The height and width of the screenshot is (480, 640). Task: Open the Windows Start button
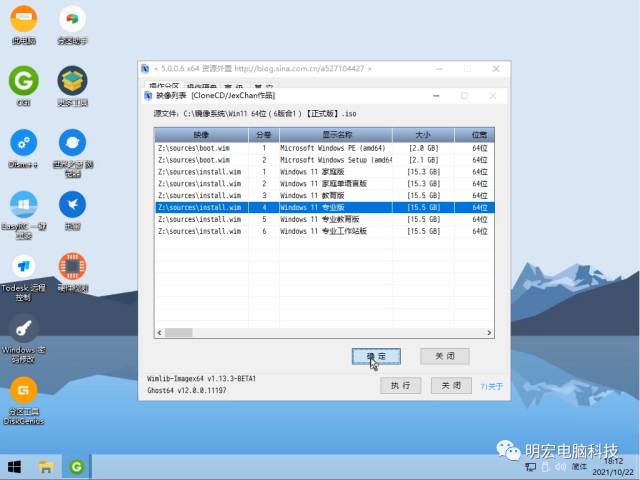[x=15, y=467]
